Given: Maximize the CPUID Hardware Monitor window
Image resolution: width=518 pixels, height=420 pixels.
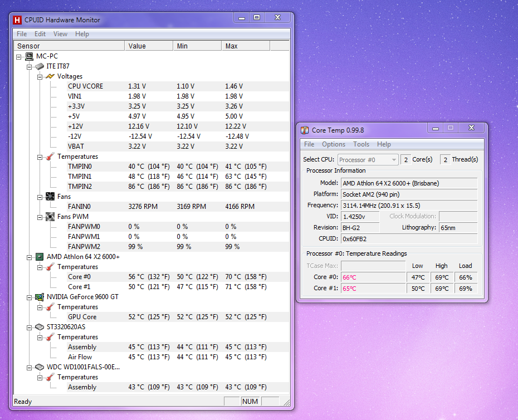Looking at the screenshot, I should [257, 18].
